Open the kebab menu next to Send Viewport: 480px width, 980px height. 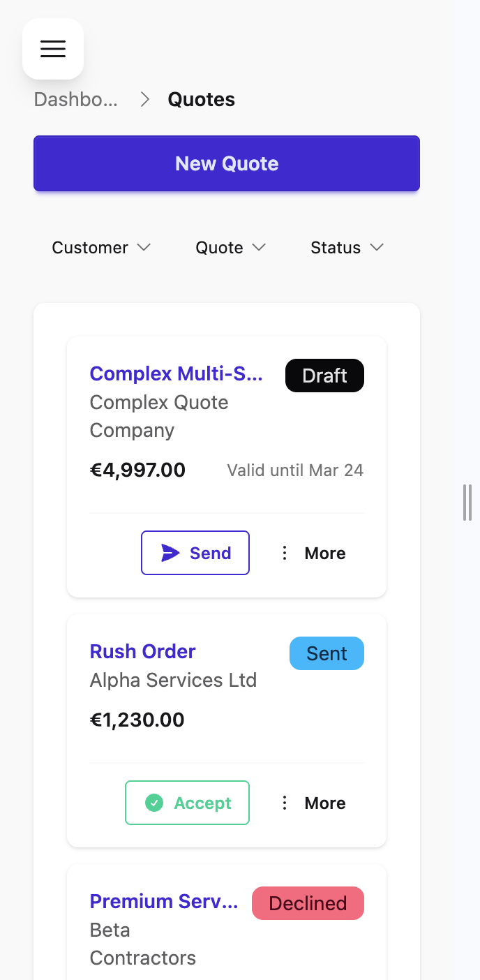(x=285, y=553)
